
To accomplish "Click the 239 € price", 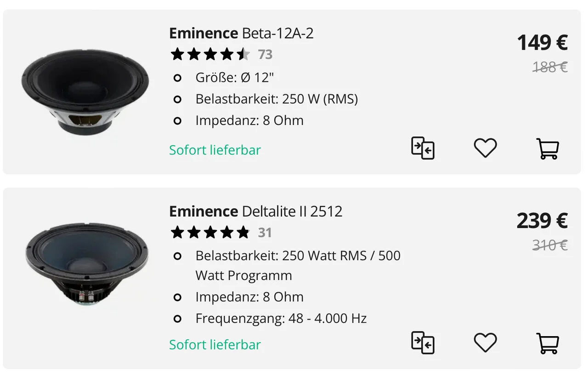I will coord(542,221).
